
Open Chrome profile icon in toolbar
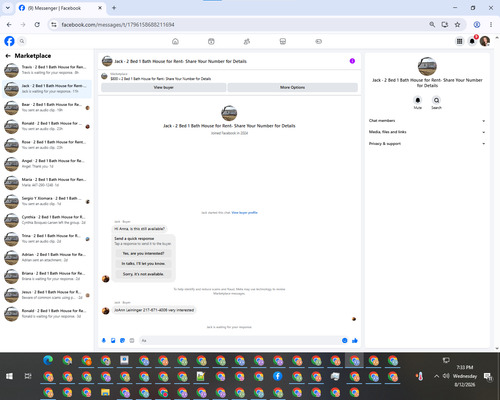point(477,25)
